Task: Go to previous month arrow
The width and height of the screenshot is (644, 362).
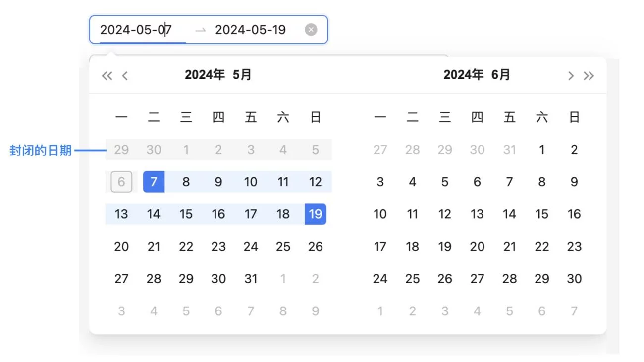Action: coord(125,76)
